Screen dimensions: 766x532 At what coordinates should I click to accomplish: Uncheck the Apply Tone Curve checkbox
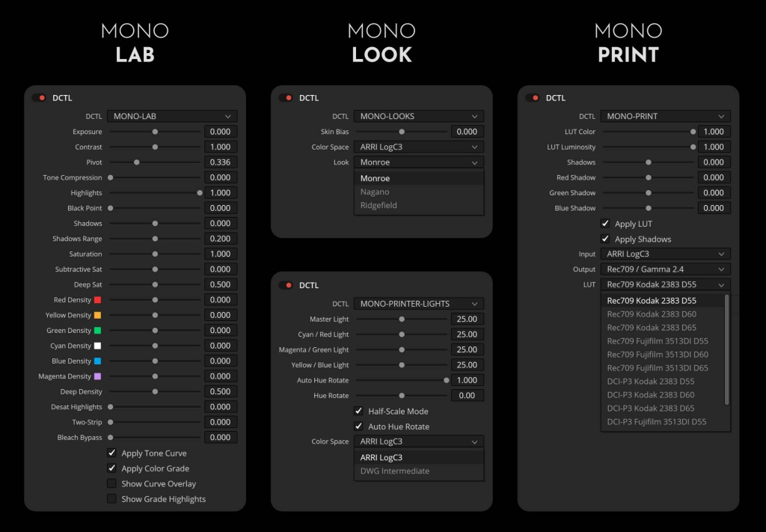tap(112, 453)
